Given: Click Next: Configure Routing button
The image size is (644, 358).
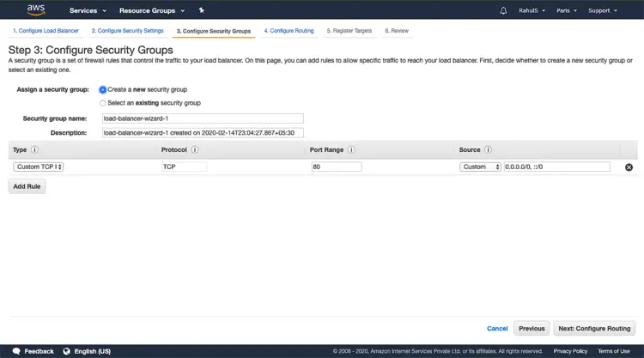Looking at the screenshot, I should click(x=594, y=328).
